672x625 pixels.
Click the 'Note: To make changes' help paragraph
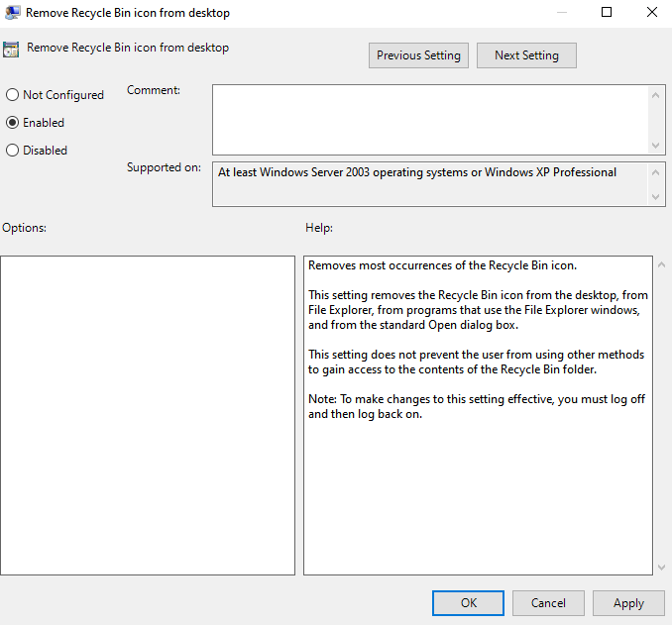click(477, 406)
